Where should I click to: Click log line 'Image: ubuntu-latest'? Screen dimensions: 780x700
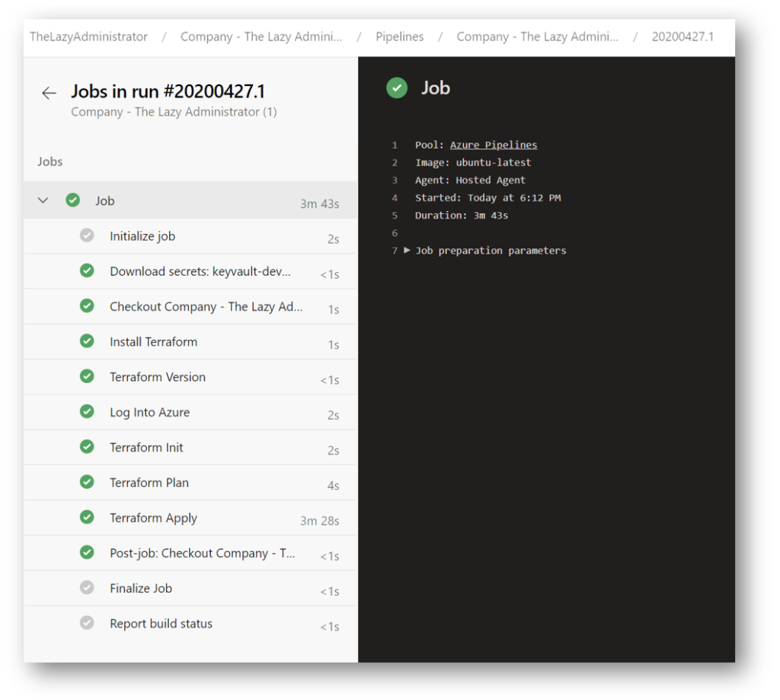tap(473, 163)
